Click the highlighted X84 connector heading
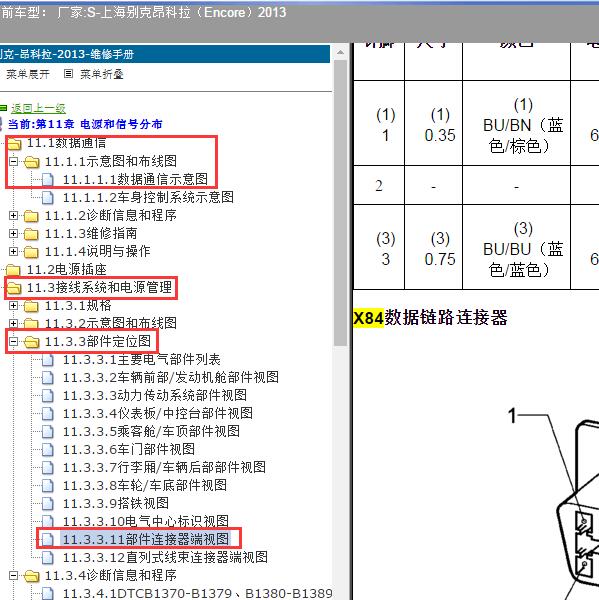Image resolution: width=599 pixels, height=600 pixels. coord(368,318)
